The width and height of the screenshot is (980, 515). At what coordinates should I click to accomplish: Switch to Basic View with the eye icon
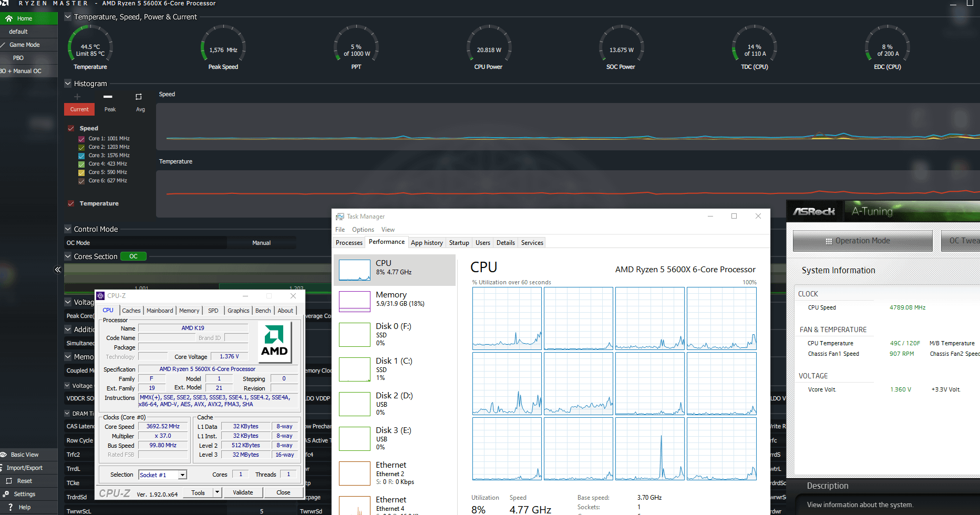[3, 455]
